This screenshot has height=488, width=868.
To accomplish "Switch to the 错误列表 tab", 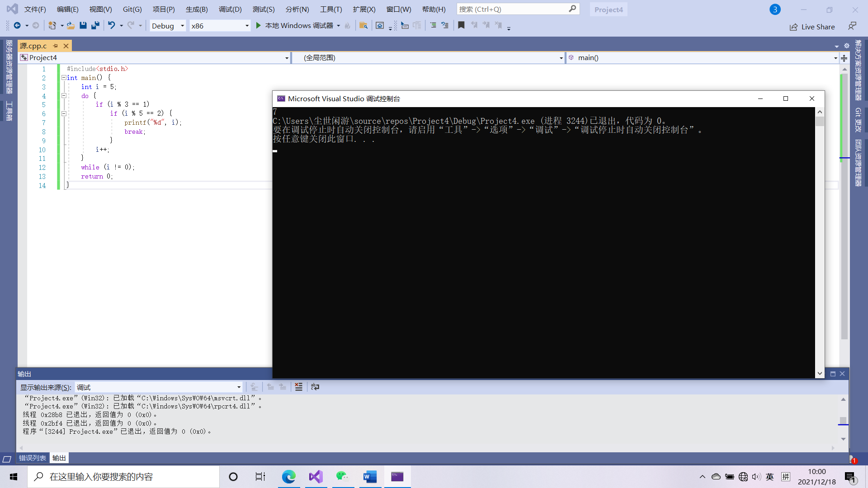I will click(32, 458).
